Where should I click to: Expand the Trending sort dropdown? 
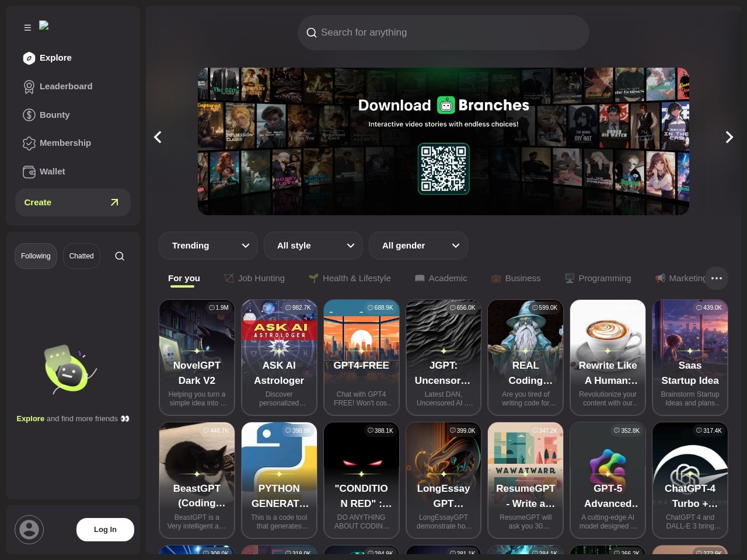208,246
